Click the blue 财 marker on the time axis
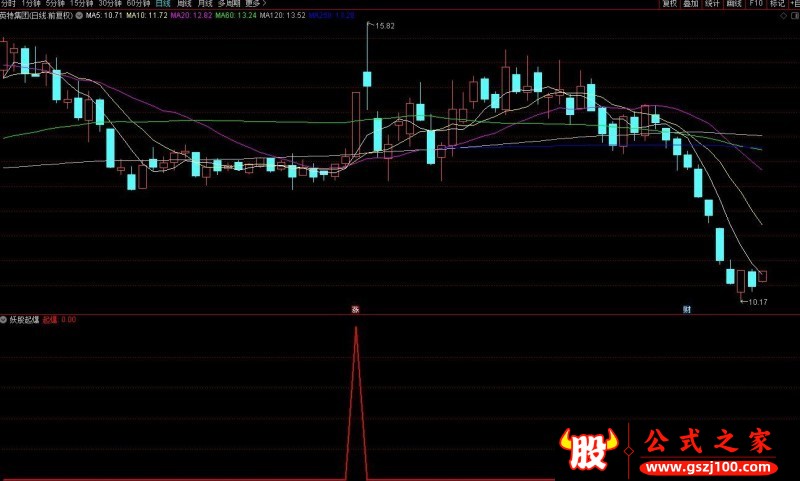This screenshot has height=481, width=800. pyautogui.click(x=687, y=310)
